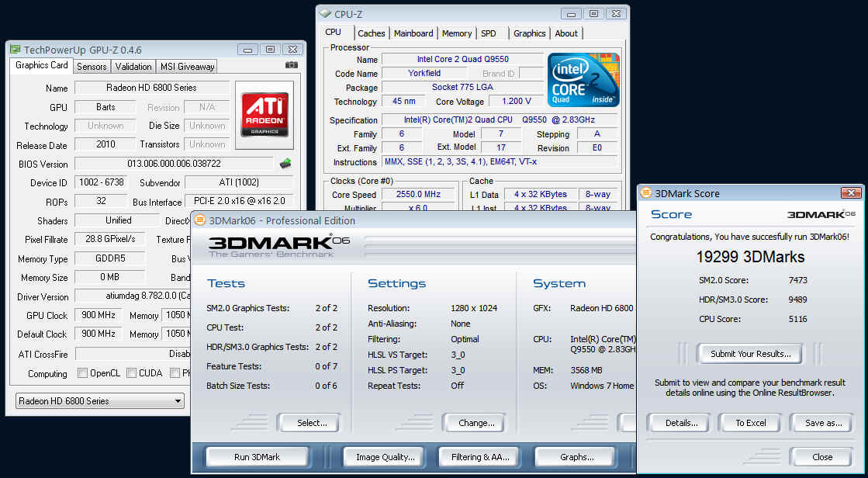868x478 pixels.
Task: Open the MSI Giveaway tab in GPU-Z
Action: coord(187,67)
